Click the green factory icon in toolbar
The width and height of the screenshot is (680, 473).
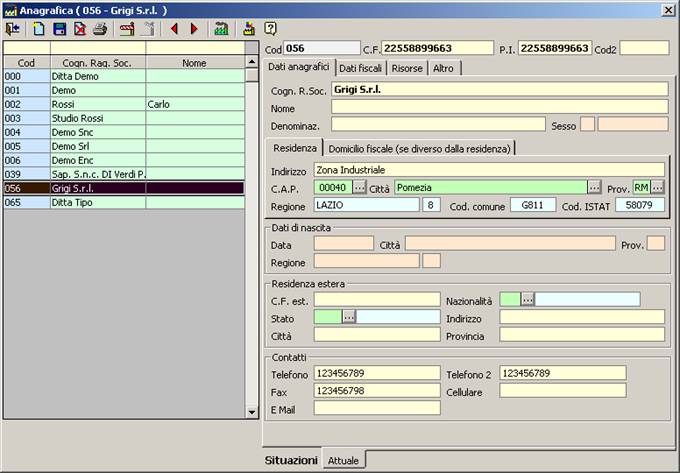tap(222, 29)
